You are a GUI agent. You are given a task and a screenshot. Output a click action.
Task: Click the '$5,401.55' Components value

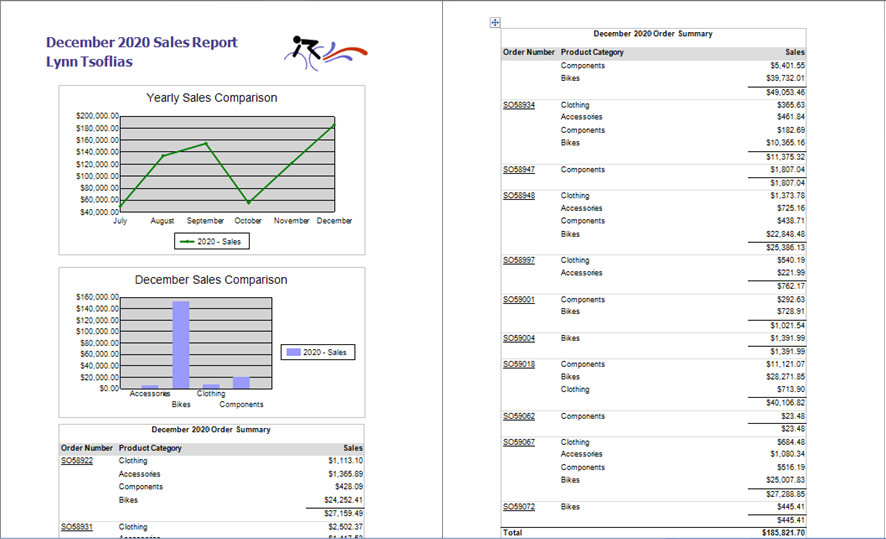click(788, 66)
